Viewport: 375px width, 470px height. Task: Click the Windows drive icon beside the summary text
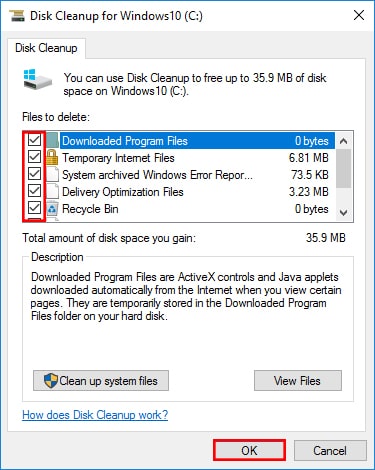click(x=38, y=79)
